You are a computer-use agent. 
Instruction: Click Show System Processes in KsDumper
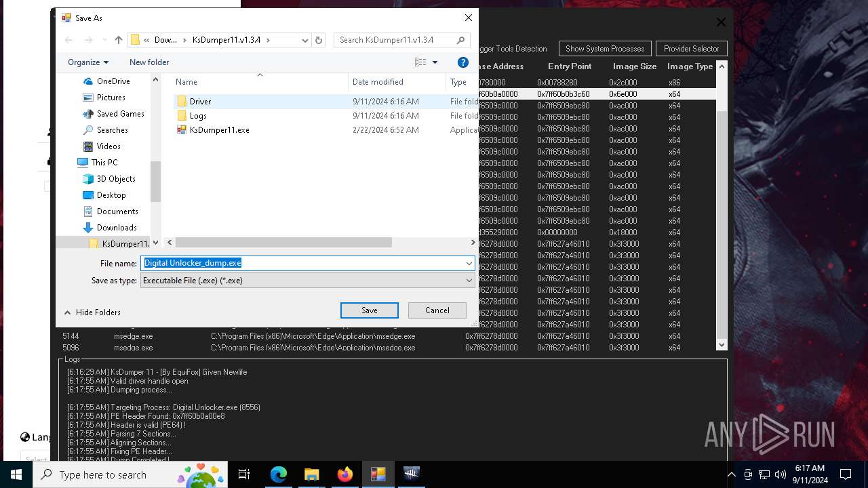point(605,49)
